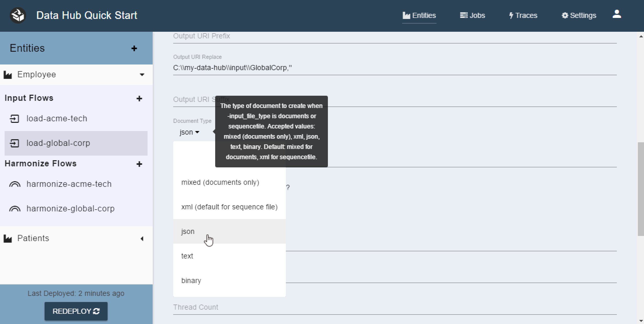Select load-global-corp input flow
The width and height of the screenshot is (644, 324).
pos(76,143)
